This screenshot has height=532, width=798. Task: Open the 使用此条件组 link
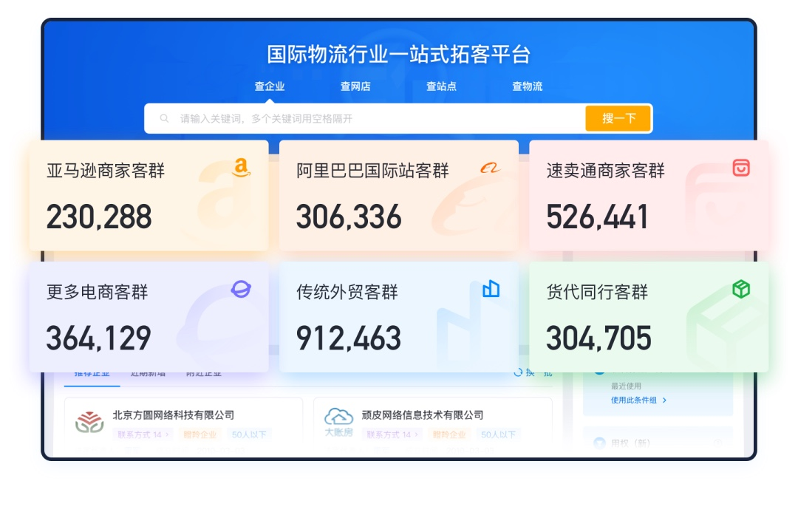[638, 400]
